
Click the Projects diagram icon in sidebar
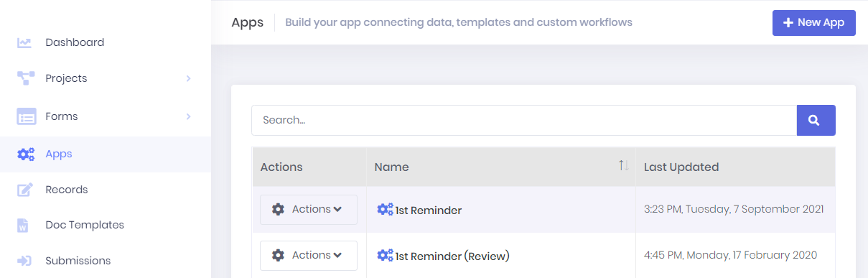(26, 78)
